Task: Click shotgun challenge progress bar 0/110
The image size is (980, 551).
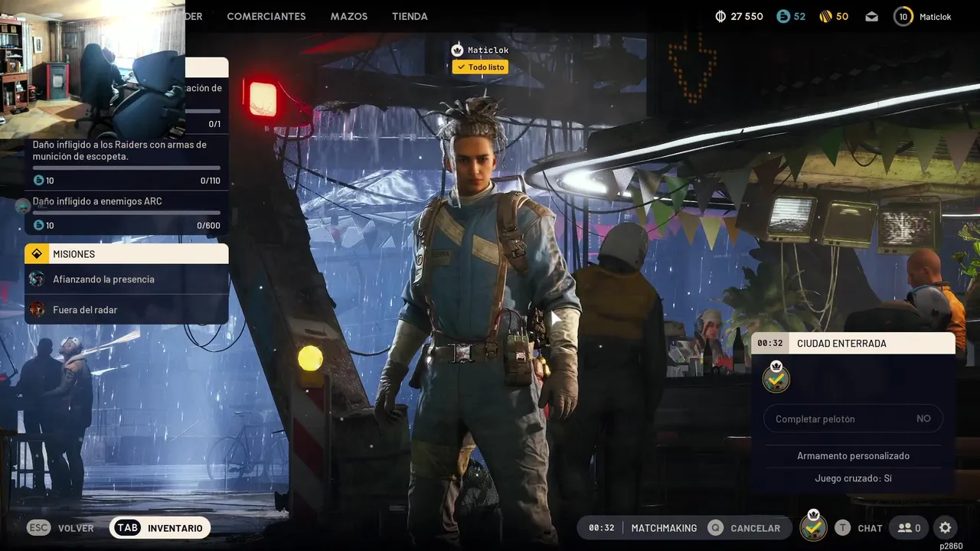Action: click(x=126, y=168)
